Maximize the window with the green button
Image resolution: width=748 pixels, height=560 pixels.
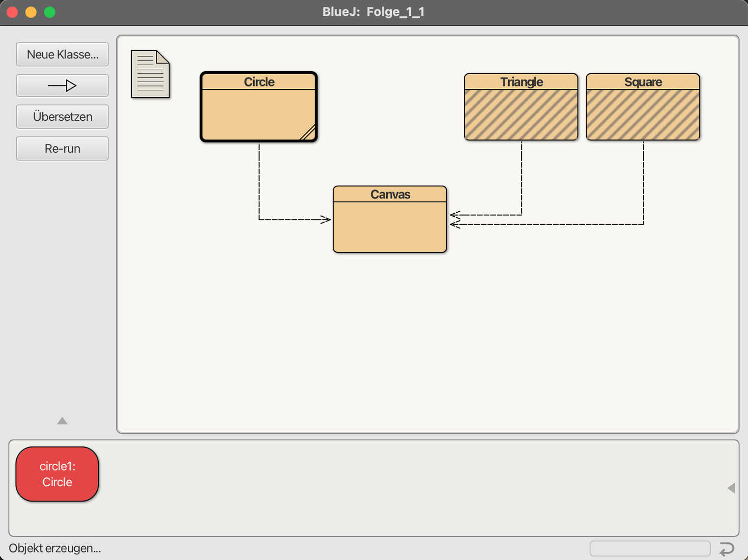(x=50, y=12)
